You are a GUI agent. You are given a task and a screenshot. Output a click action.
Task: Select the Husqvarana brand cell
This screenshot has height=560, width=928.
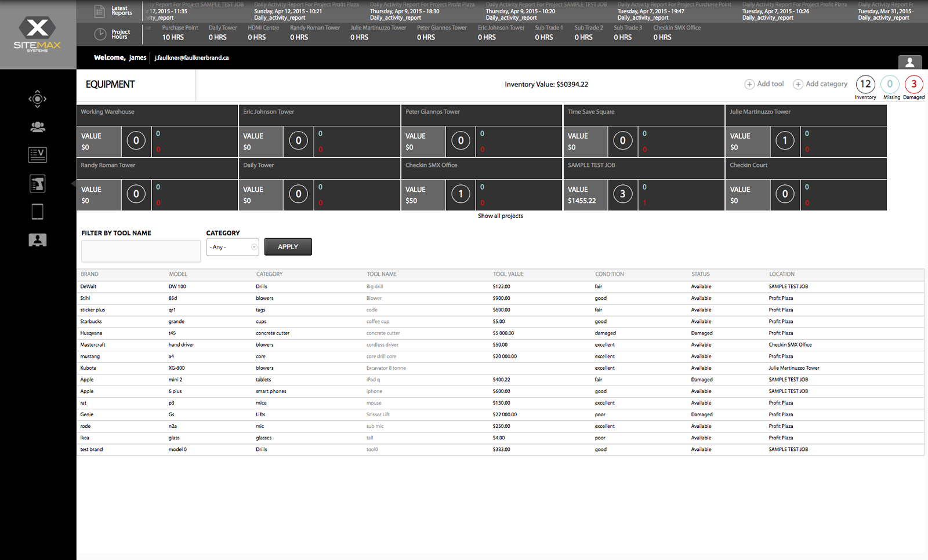click(x=91, y=333)
